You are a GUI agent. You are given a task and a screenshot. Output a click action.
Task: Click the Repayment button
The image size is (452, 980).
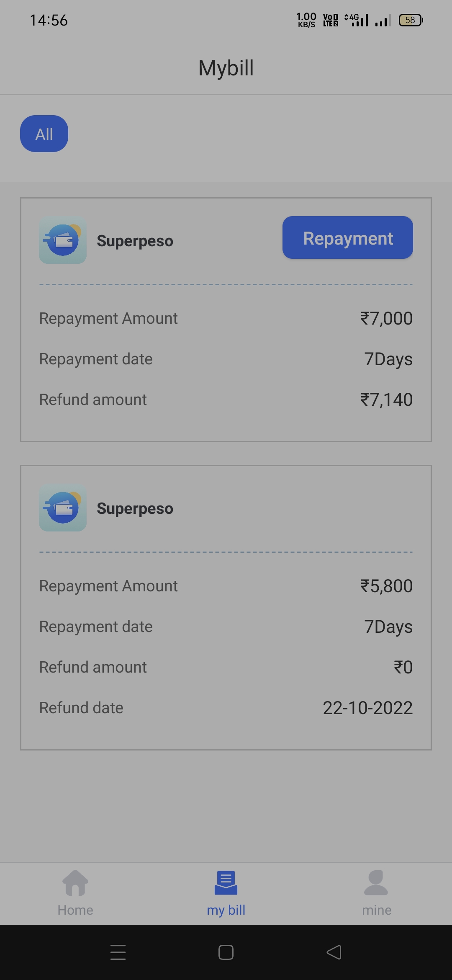347,237
